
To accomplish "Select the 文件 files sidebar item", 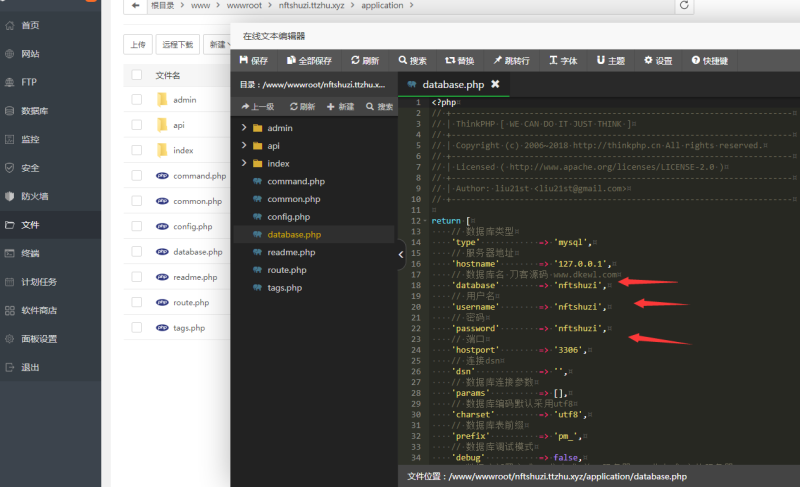I will 50,225.
